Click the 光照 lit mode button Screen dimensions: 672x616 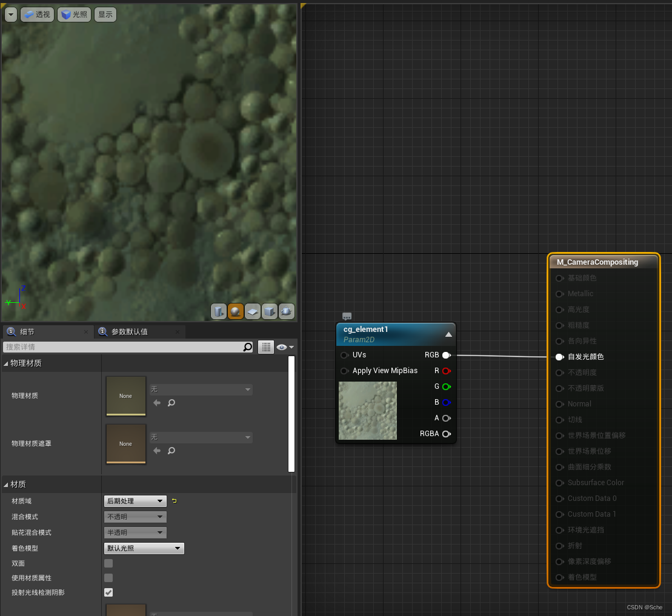pos(74,14)
